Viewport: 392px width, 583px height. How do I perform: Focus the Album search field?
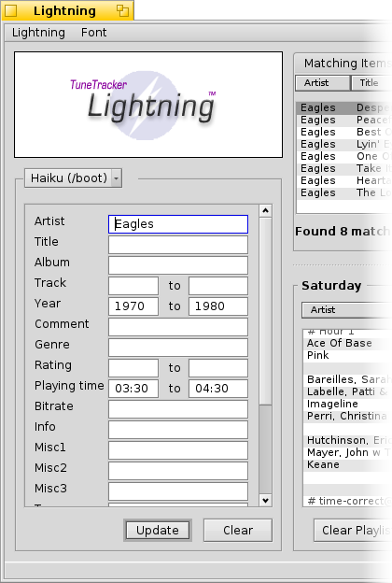[x=178, y=265]
